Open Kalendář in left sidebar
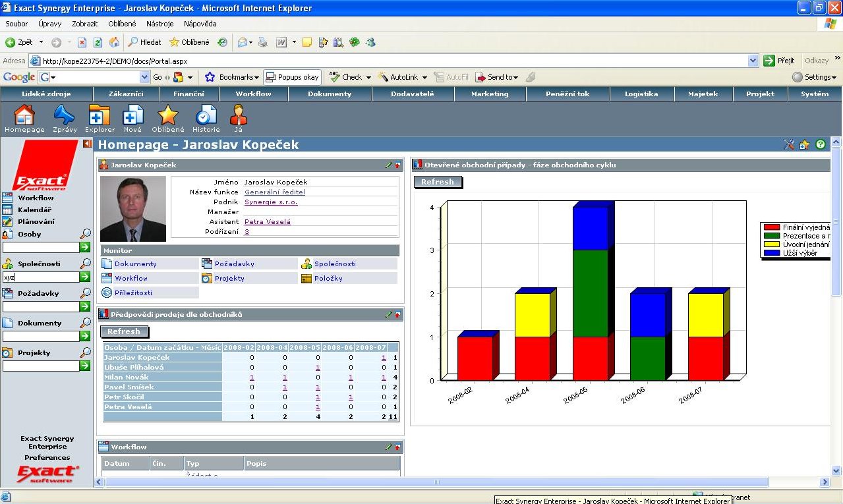Screen dimensions: 843x504 (x=34, y=210)
